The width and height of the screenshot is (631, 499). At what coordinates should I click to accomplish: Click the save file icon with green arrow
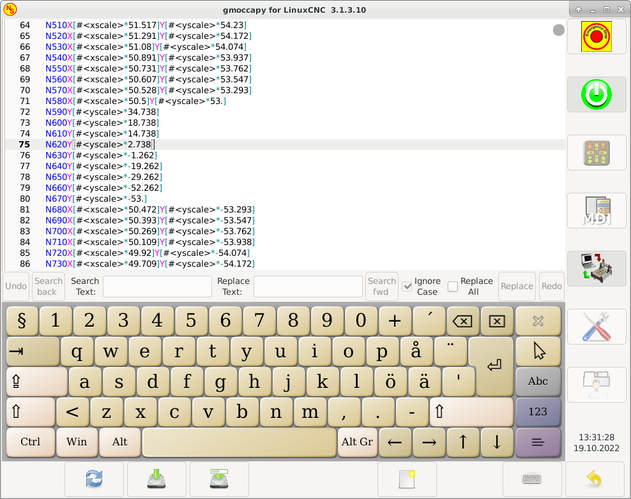[x=156, y=478]
